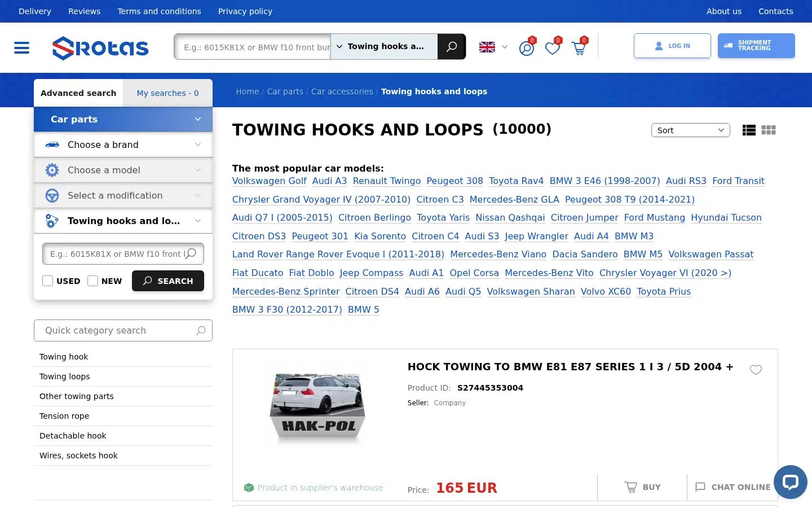The width and height of the screenshot is (812, 508).
Task: Select Jeep Wrangler model link
Action: coord(536,237)
